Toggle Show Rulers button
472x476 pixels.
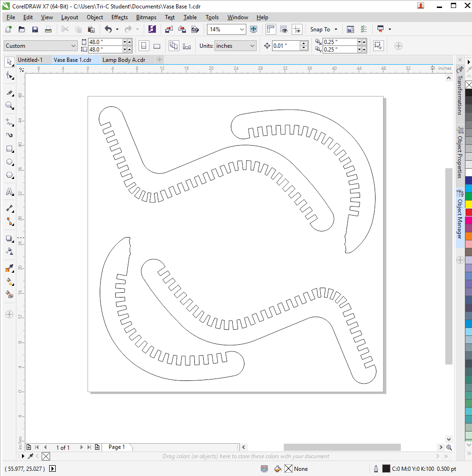[270, 30]
